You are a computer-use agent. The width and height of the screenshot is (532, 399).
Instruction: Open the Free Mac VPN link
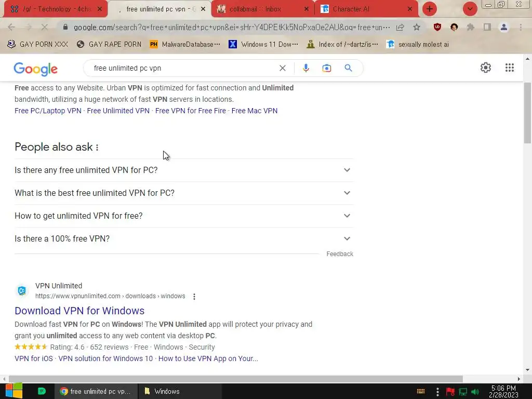pos(255,111)
